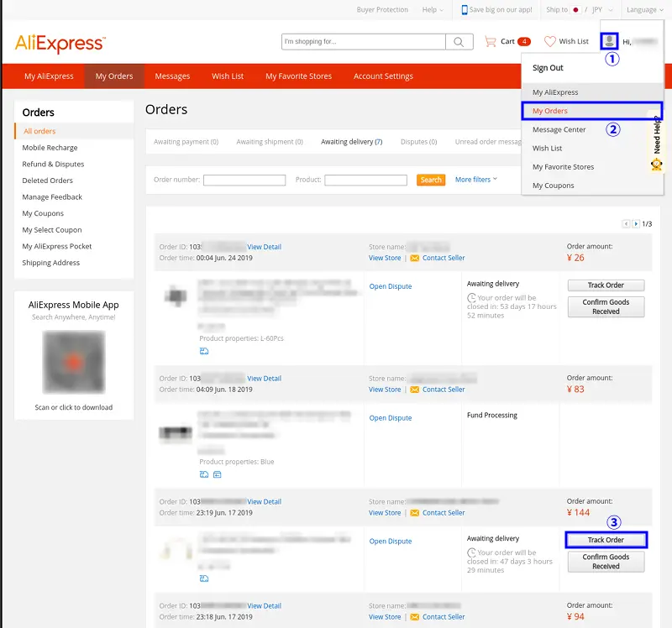The width and height of the screenshot is (672, 628).
Task: Expand the Language dropdown
Action: pyautogui.click(x=642, y=9)
